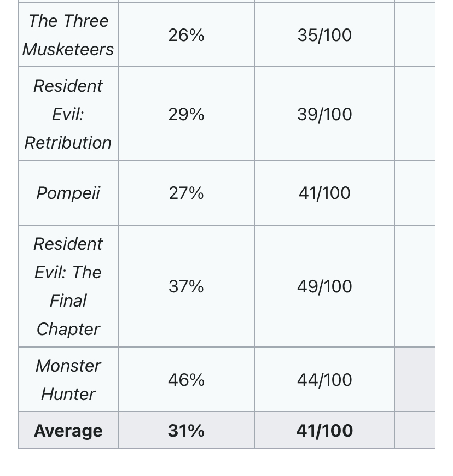
Task: Click Monster Hunter's 46% rating
Action: tap(186, 380)
